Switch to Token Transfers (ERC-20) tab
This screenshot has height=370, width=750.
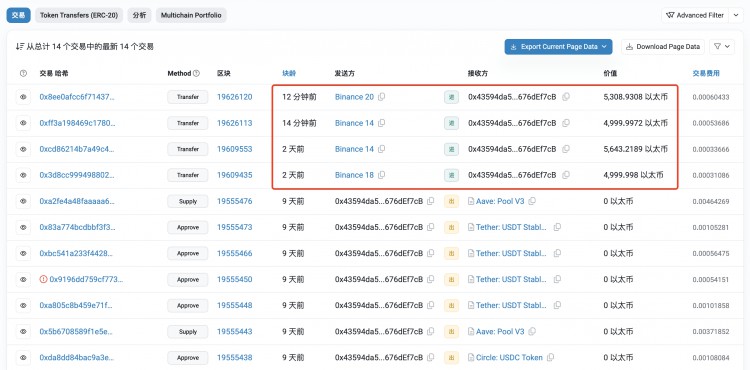[79, 15]
